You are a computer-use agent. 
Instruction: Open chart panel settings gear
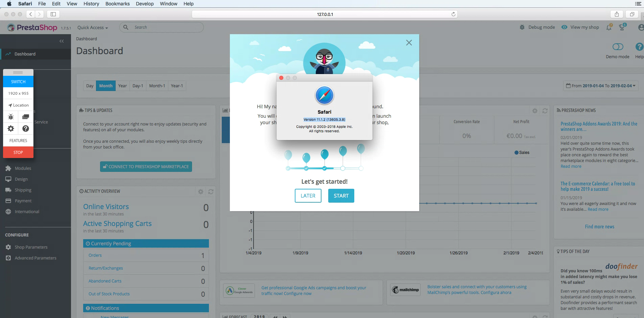535,111
